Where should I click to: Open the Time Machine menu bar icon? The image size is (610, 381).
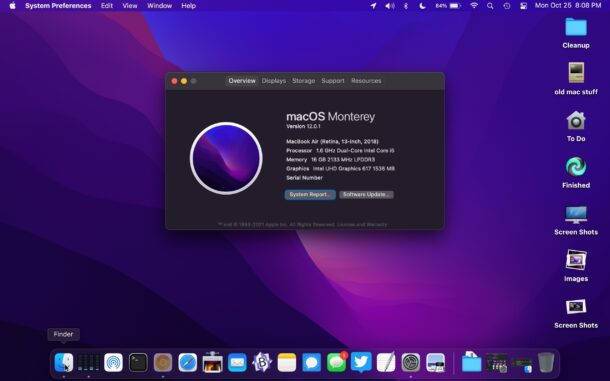tap(507, 6)
